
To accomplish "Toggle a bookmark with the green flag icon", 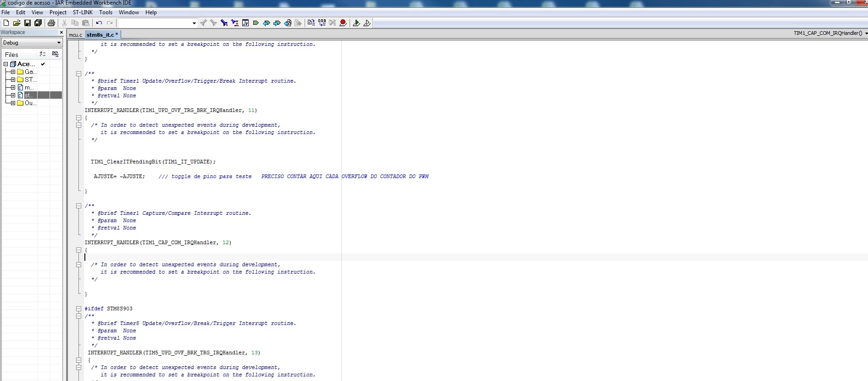I will point(256,23).
